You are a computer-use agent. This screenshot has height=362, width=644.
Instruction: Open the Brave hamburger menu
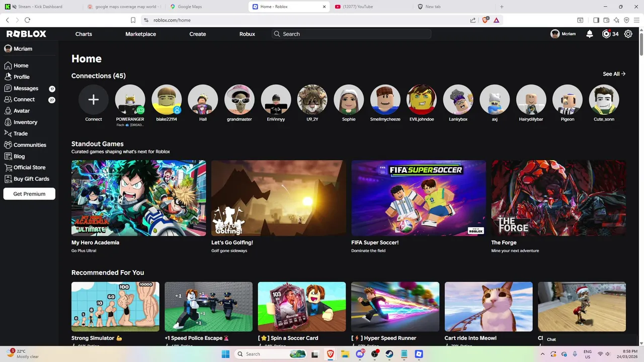(x=636, y=20)
